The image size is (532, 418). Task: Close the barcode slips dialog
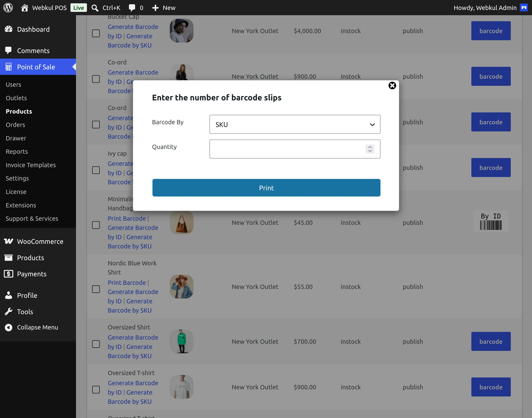pos(392,85)
